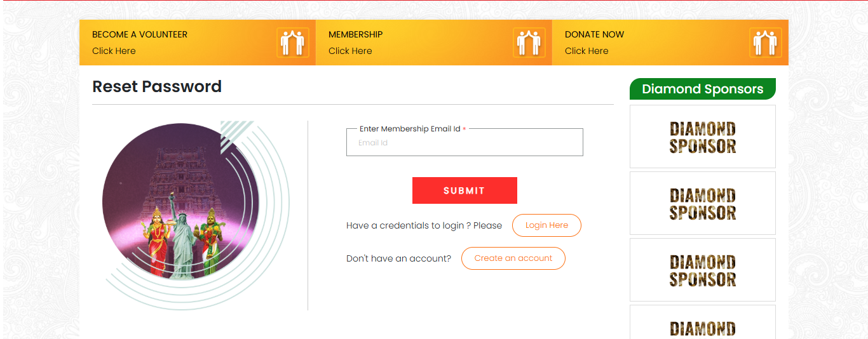Open the first Diamond Sponsor image
868x339 pixels.
tap(703, 136)
